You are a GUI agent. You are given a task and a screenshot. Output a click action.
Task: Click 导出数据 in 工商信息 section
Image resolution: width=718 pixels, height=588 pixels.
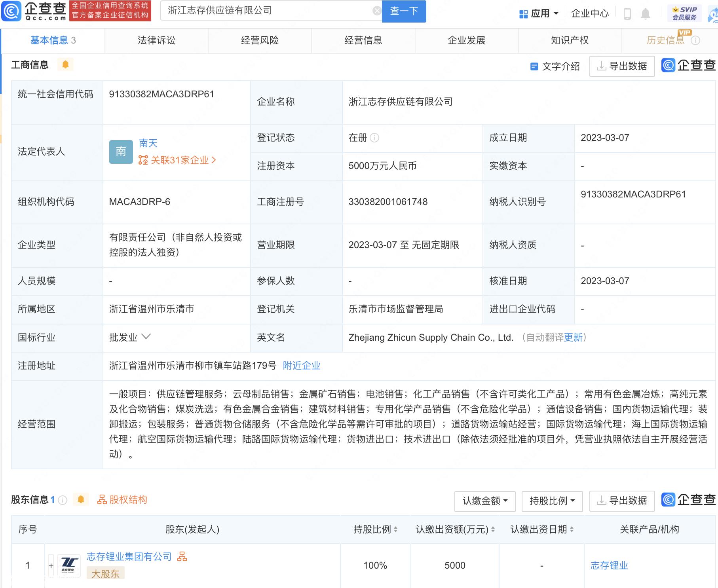pos(622,66)
